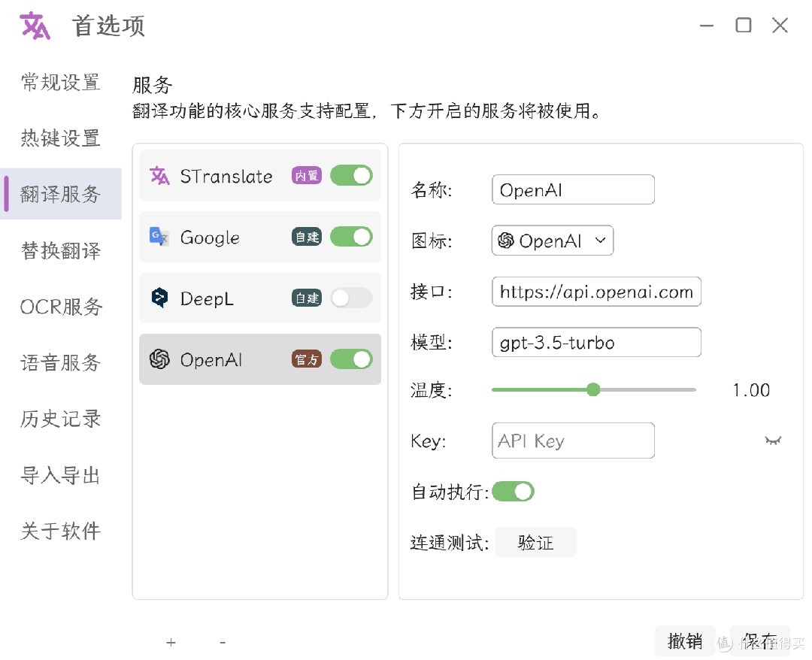This screenshot has width=812, height=660.
Task: Select the OpenAI service row
Action: click(260, 359)
